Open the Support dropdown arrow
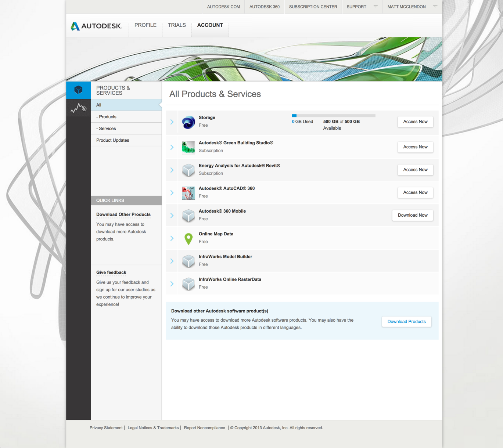503x448 pixels. pyautogui.click(x=376, y=6)
